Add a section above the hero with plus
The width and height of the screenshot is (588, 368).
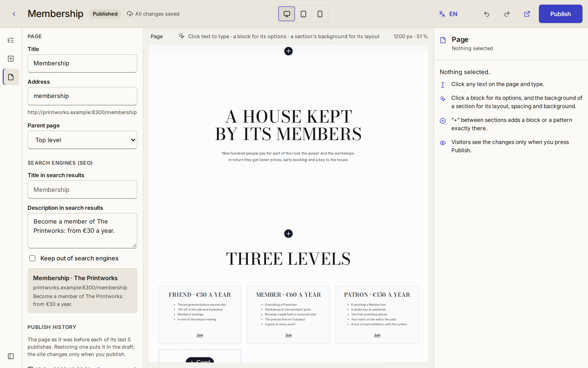pyautogui.click(x=288, y=51)
